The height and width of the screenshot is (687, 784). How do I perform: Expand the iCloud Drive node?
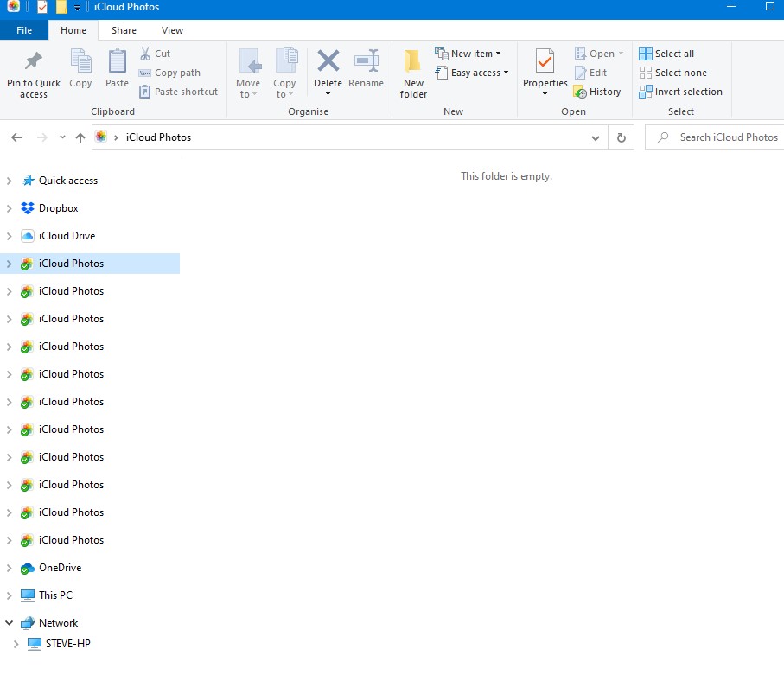click(x=9, y=236)
